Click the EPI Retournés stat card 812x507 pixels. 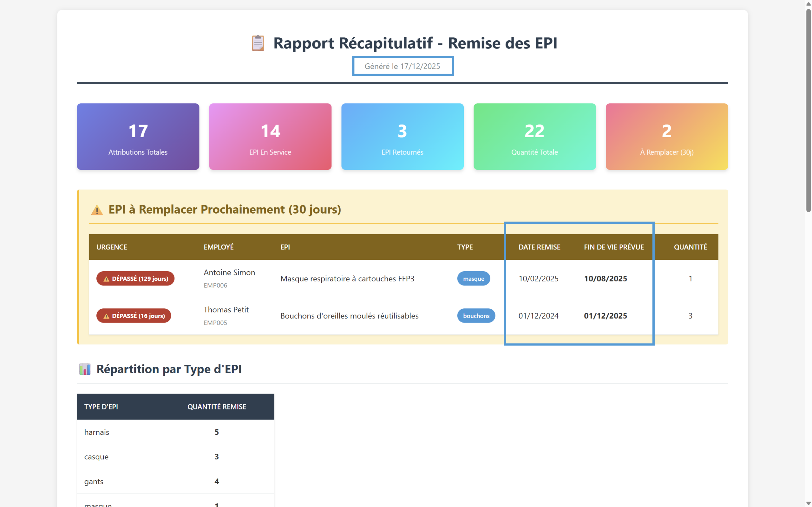point(402,137)
